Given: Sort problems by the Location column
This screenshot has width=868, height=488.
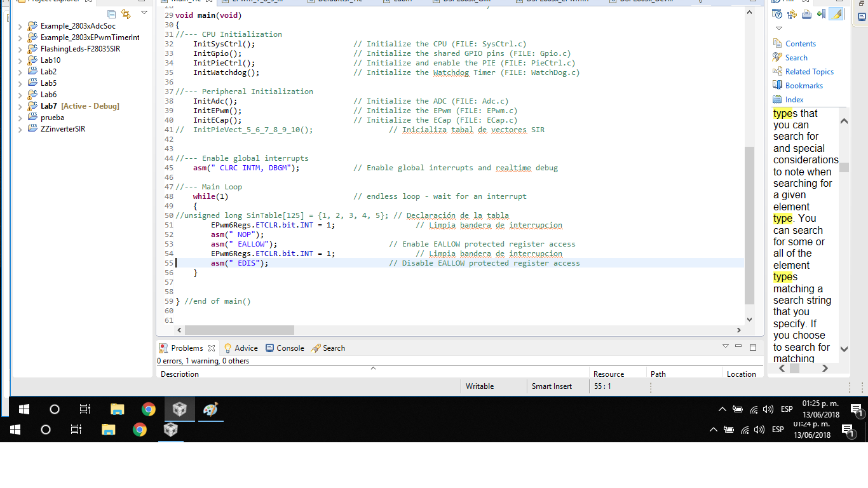Looking at the screenshot, I should click(x=742, y=374).
